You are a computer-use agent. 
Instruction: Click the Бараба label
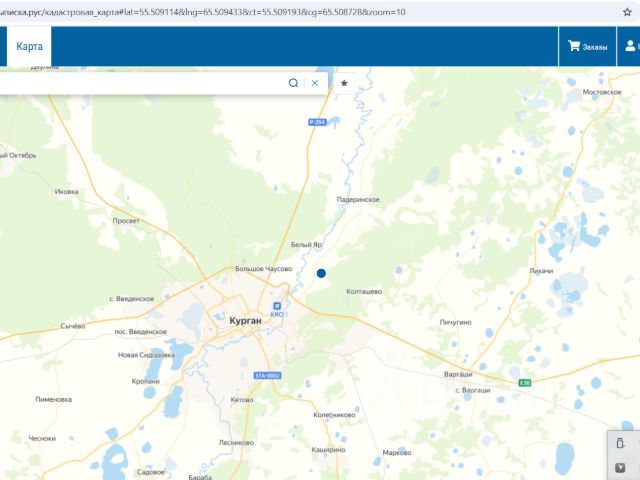[x=200, y=477]
